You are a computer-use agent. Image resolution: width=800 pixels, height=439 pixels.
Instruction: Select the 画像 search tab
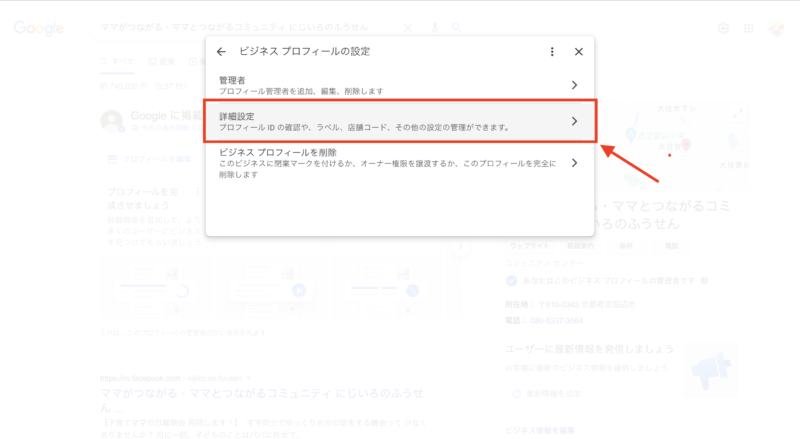(161, 62)
